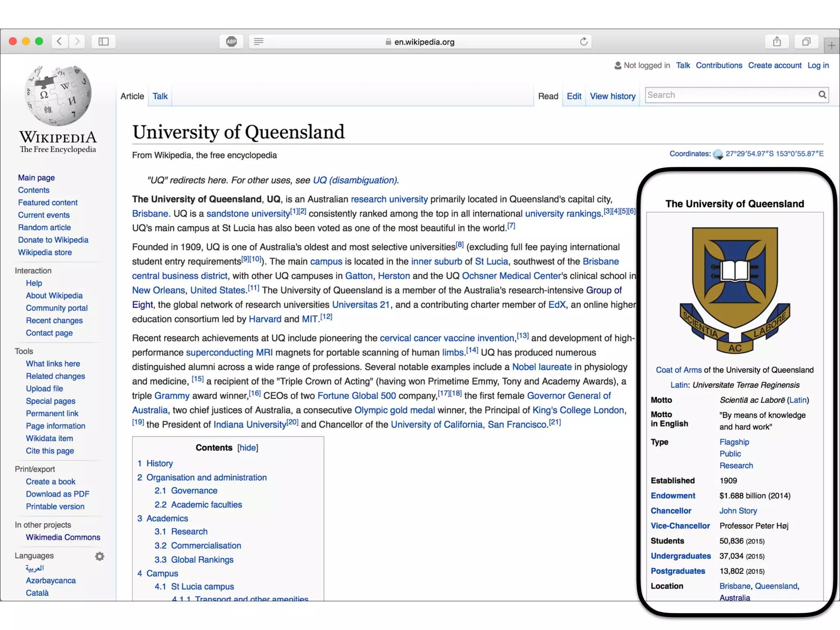The width and height of the screenshot is (840, 630).
Task: Click into the Wikipedia search field
Action: tap(730, 95)
